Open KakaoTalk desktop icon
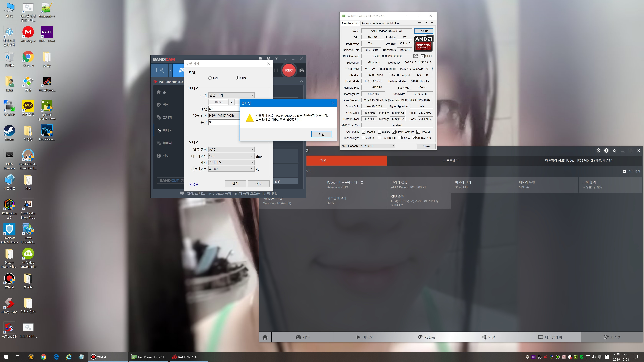Screen dimensions: 644x362 [28, 108]
